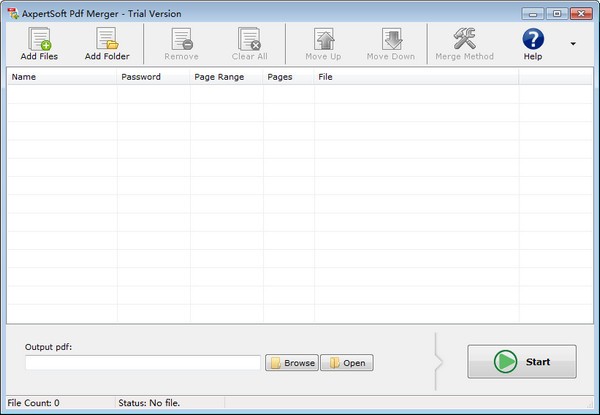Maximize the AxpertSoft Pdf Merger window
The width and height of the screenshot is (600, 415).
coord(557,14)
